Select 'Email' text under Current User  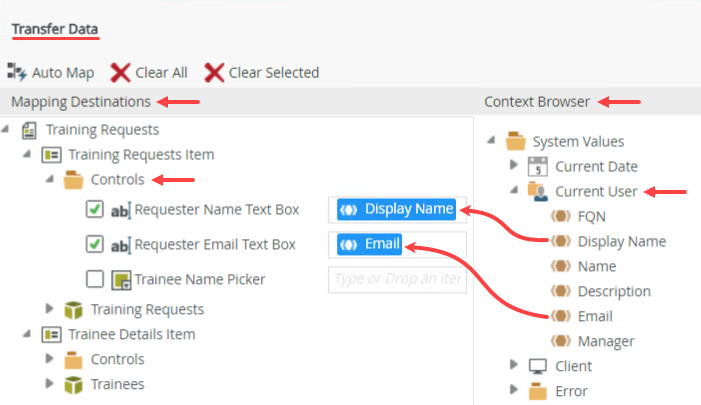point(595,316)
